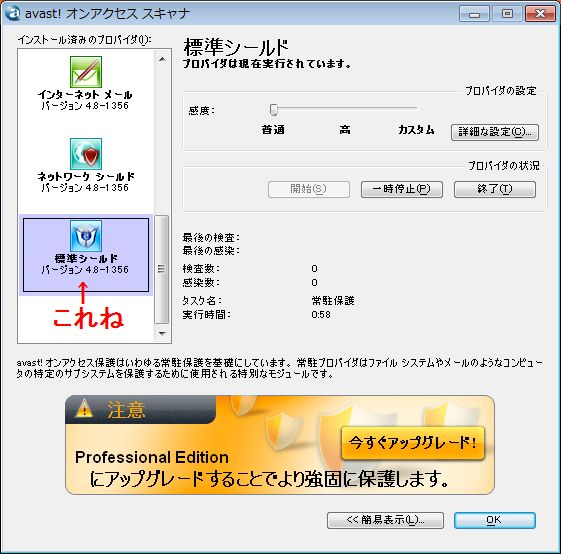
Task: Select the インターネット メール provider icon
Action: click(x=86, y=72)
